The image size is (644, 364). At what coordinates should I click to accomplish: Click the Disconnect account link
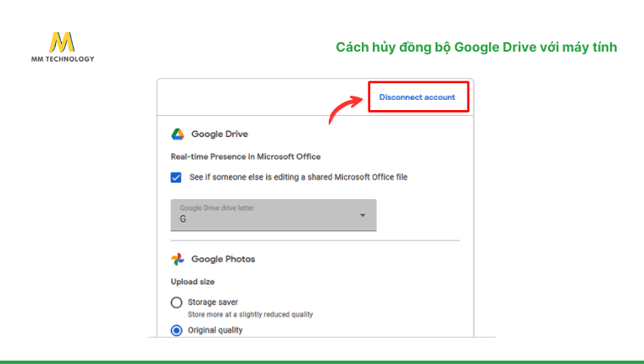pyautogui.click(x=417, y=97)
